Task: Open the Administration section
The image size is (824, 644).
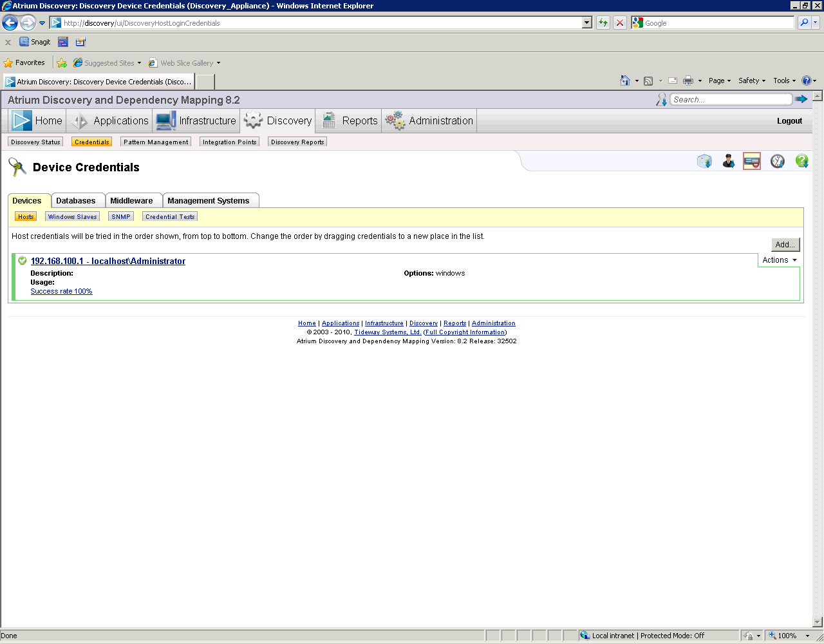Action: [429, 120]
